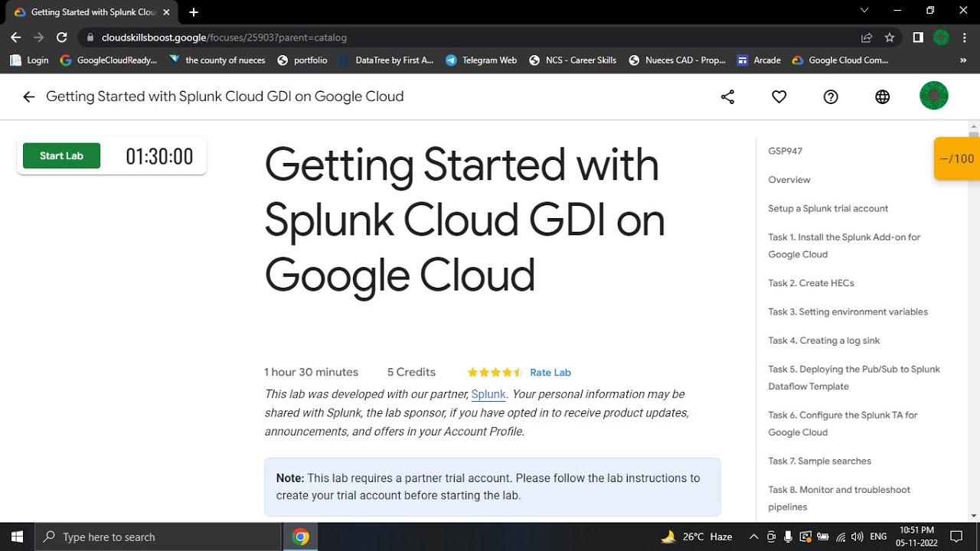This screenshot has height=551, width=980.
Task: Click the microphone tray icon
Action: pyautogui.click(x=789, y=536)
